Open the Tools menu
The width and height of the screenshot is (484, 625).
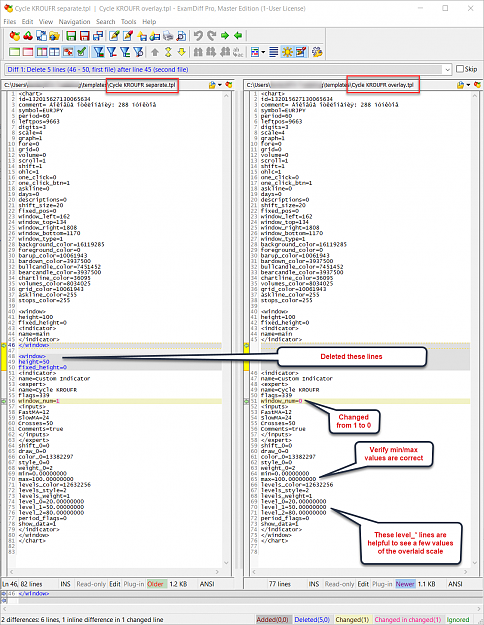click(128, 22)
